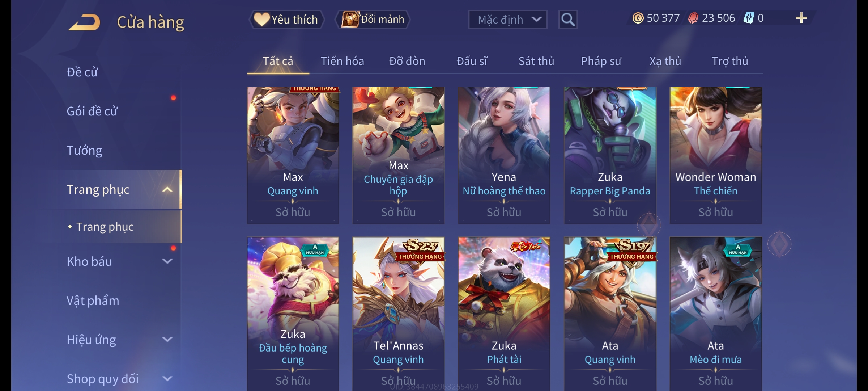Image resolution: width=868 pixels, height=391 pixels.
Task: Go to Tướng in the sidebar
Action: click(x=84, y=150)
